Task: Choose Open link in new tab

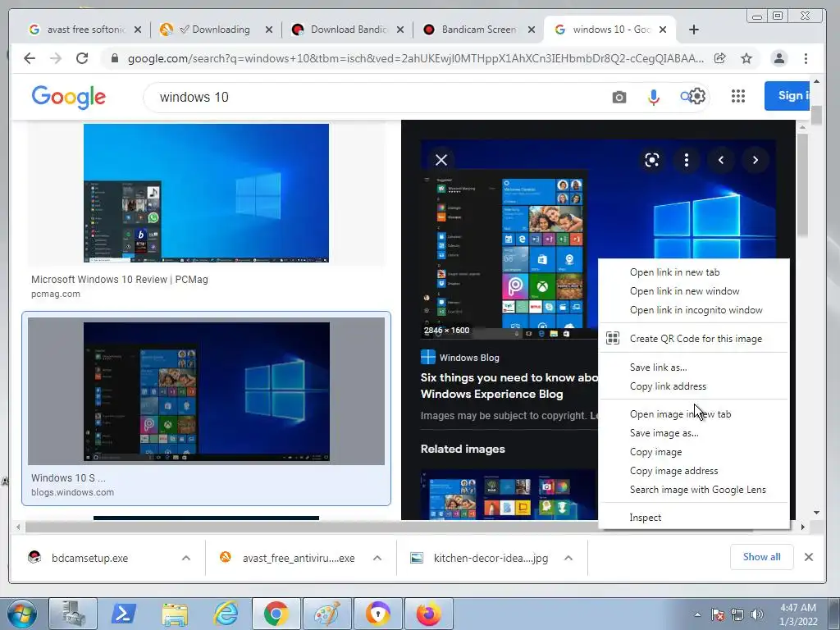Action: point(694,272)
